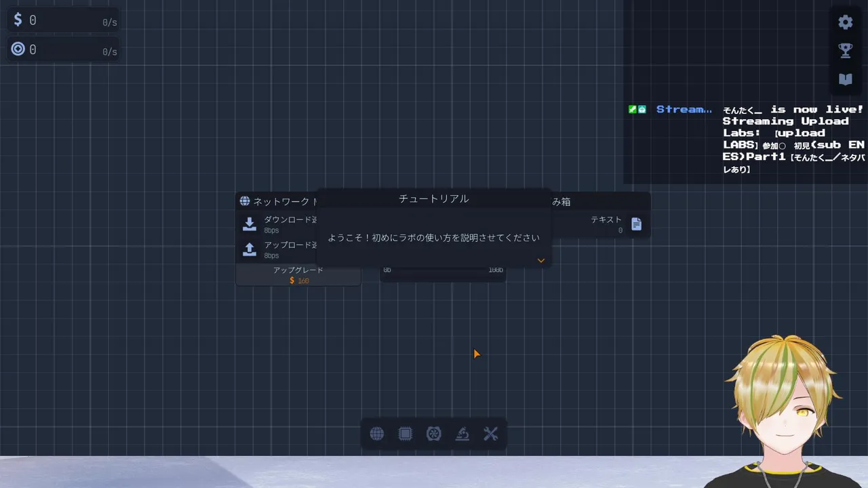Viewport: 868px width, 488px height.
Task: Select the CPU chip icon in bottom toolbar
Action: pos(406,434)
